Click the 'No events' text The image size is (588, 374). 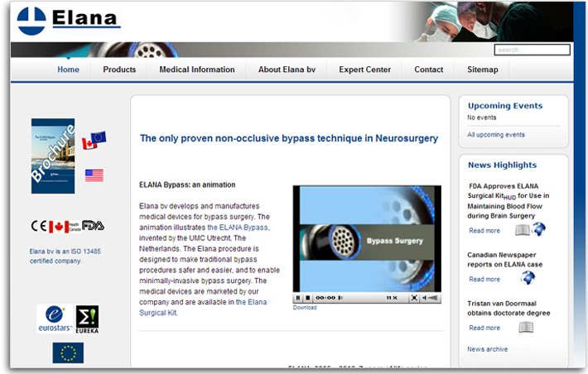pos(481,117)
